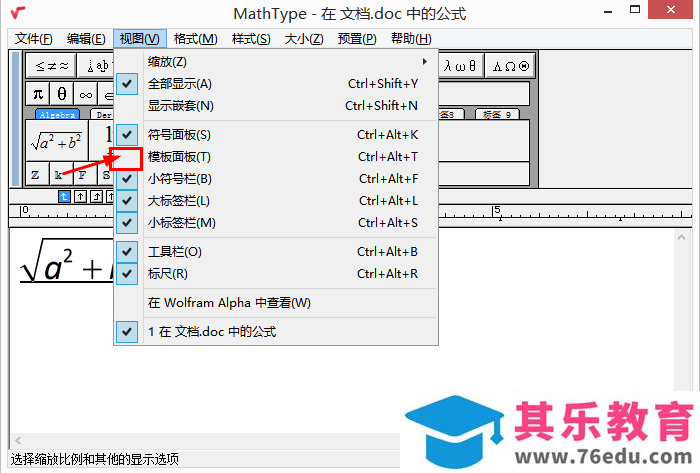Select the center tab stop arrow icon
Image resolution: width=700 pixels, height=473 pixels.
coord(80,196)
